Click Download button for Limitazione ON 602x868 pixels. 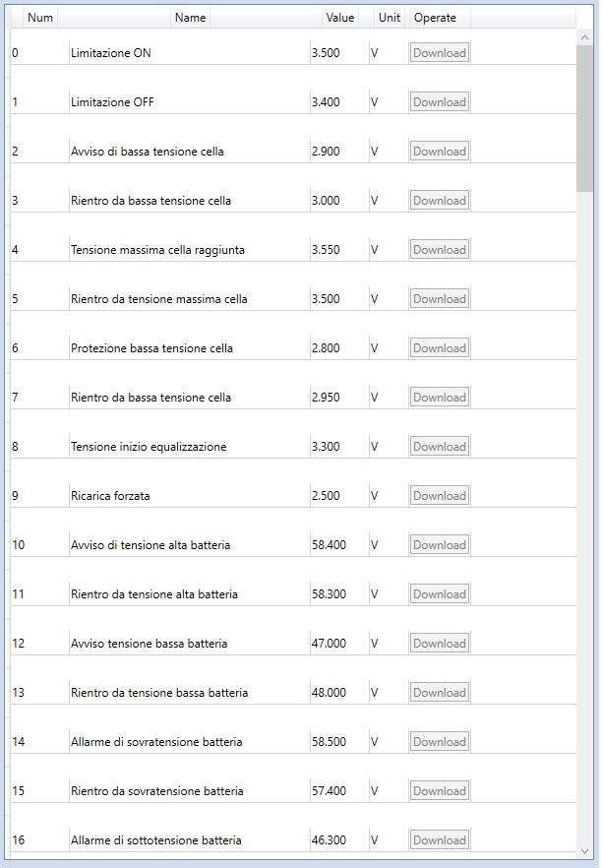(439, 53)
